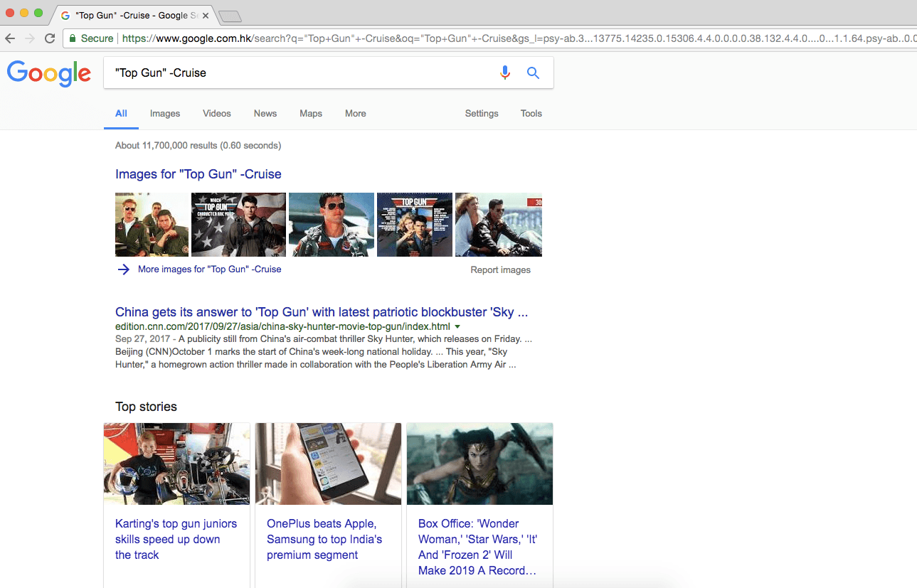Switch to the Videos tab
This screenshot has height=588, width=917.
(217, 114)
